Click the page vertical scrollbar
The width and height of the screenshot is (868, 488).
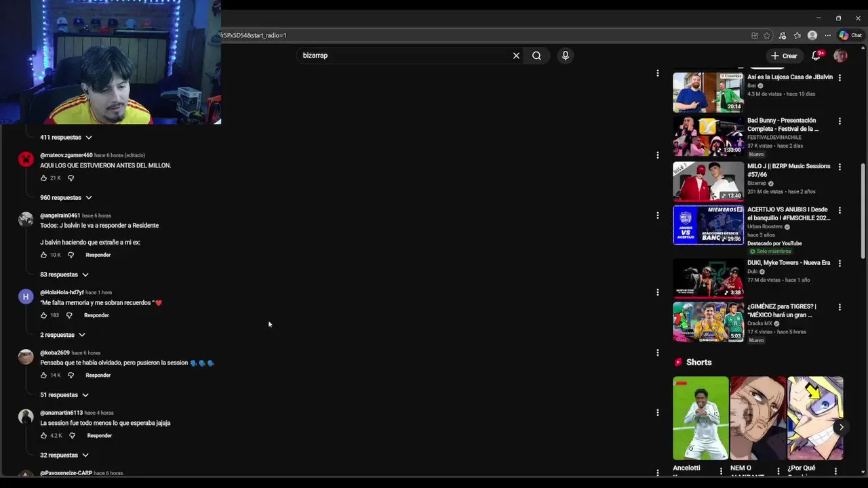(863, 210)
